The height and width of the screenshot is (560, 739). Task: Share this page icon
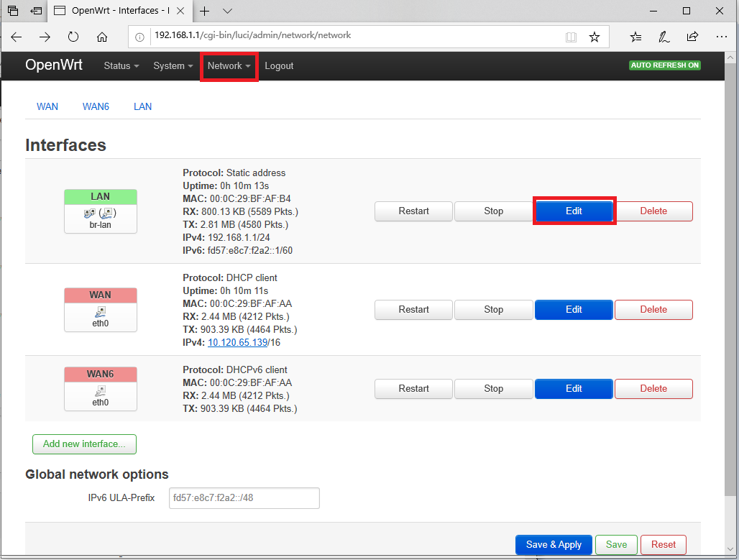(692, 37)
